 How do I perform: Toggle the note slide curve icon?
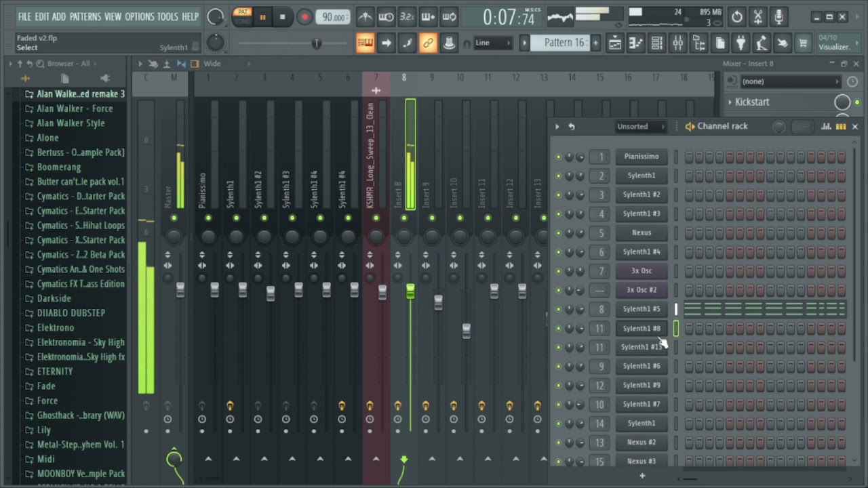click(x=407, y=43)
